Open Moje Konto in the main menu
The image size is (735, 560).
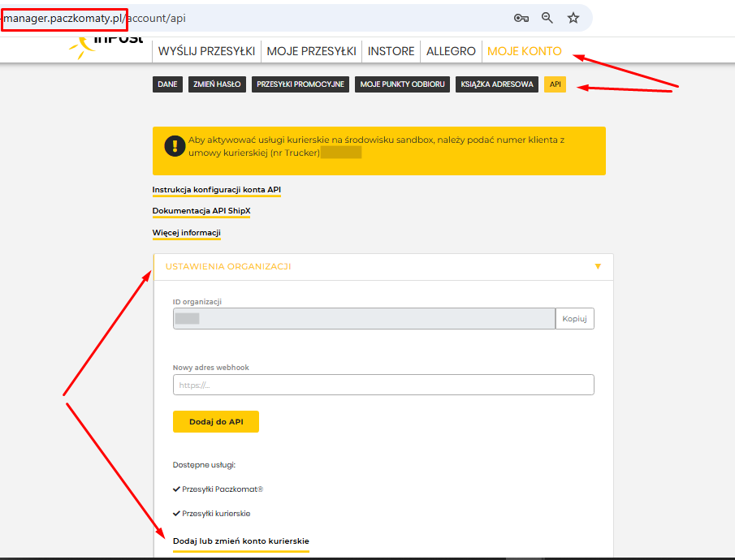tap(525, 51)
